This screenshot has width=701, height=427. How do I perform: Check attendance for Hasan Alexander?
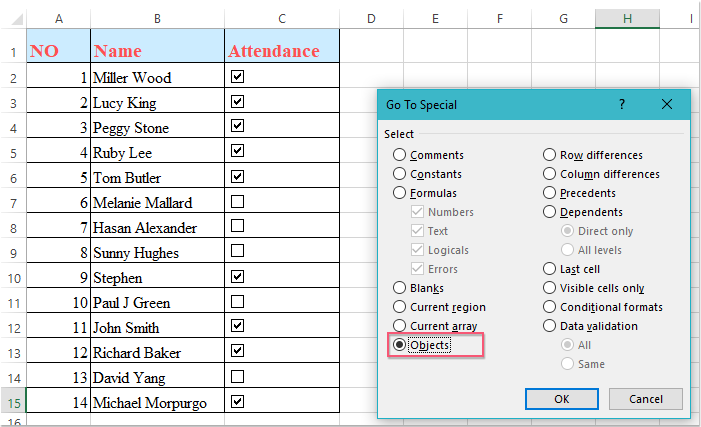[x=237, y=225]
